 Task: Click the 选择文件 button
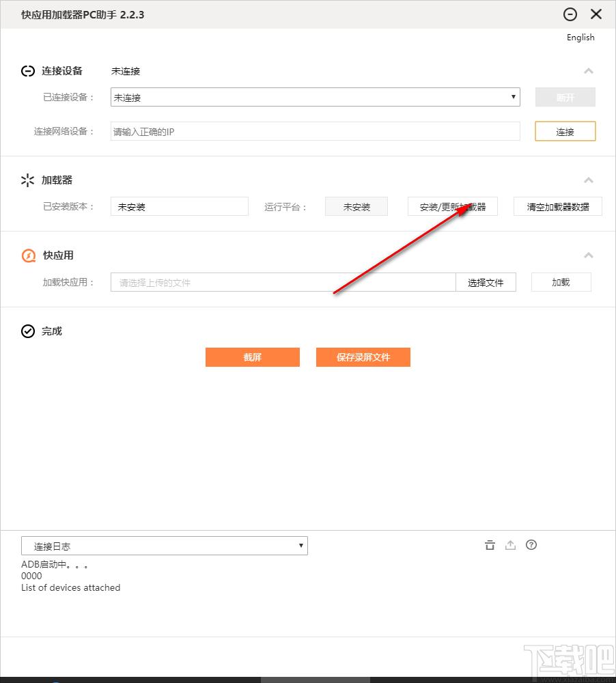486,282
